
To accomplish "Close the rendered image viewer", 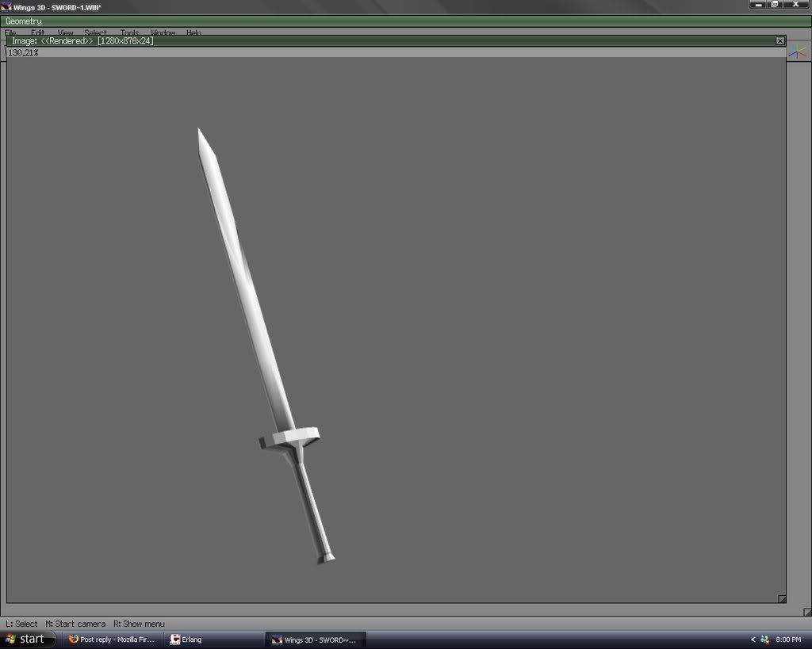I will (781, 40).
